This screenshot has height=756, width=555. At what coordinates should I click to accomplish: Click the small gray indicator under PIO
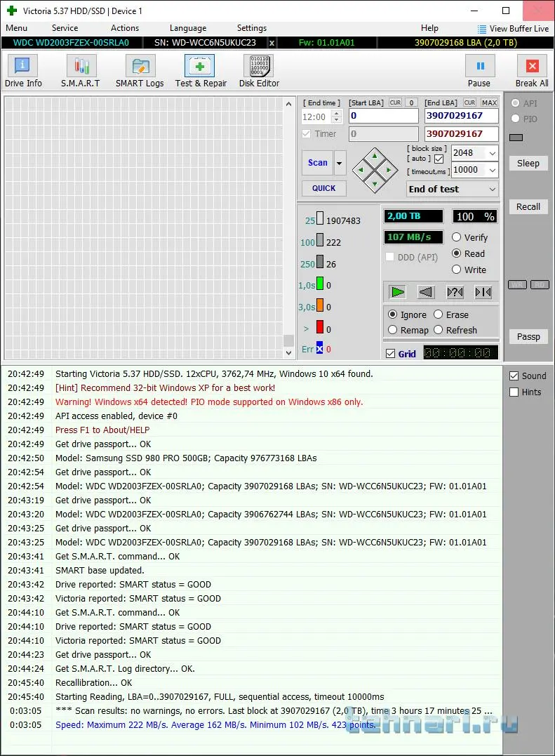click(x=516, y=138)
